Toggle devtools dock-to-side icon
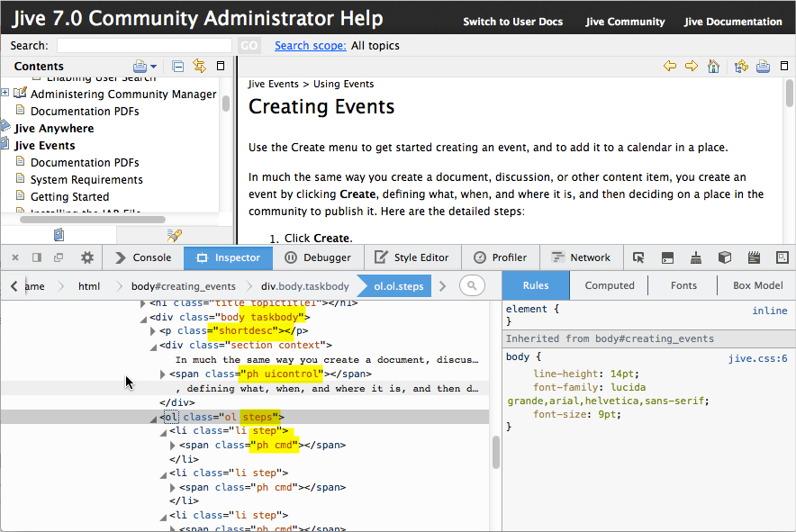Viewport: 796px width, 532px height. point(37,257)
